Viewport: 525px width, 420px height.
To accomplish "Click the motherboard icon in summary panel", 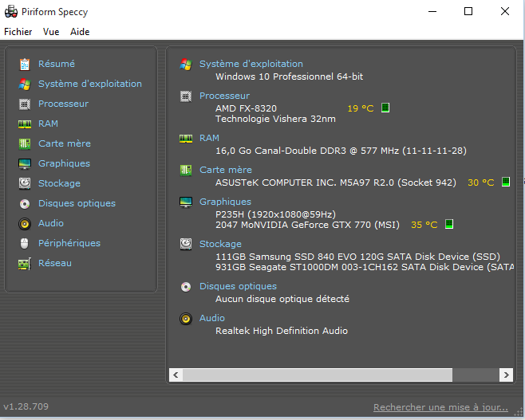I will click(186, 171).
